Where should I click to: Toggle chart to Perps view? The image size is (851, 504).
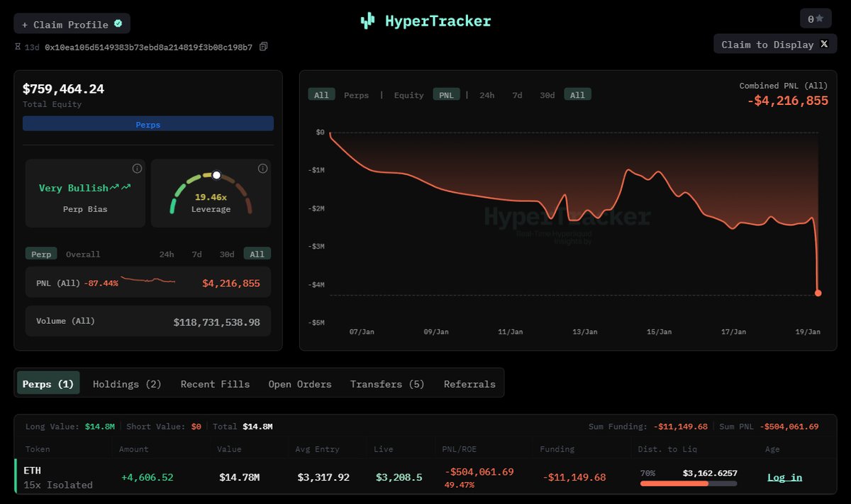click(x=356, y=95)
